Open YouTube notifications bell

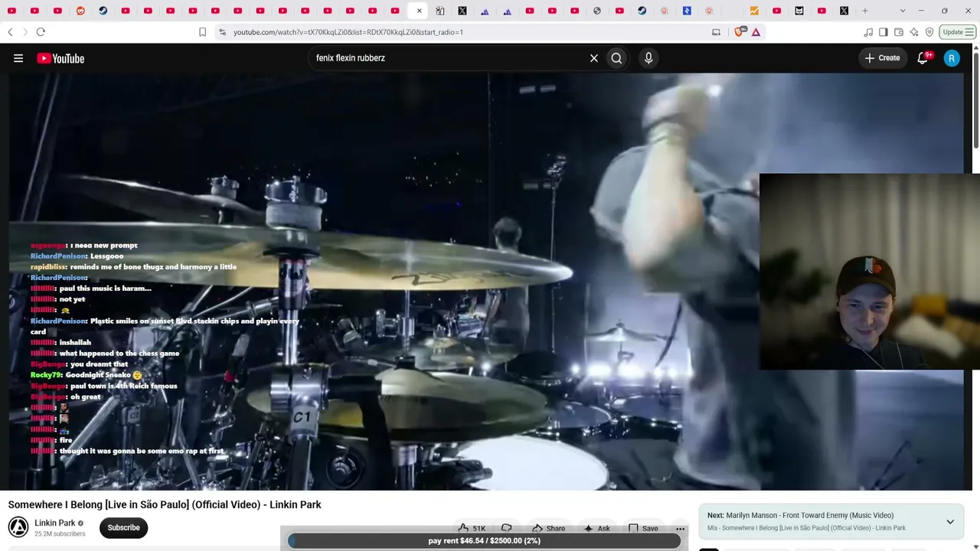coord(923,58)
